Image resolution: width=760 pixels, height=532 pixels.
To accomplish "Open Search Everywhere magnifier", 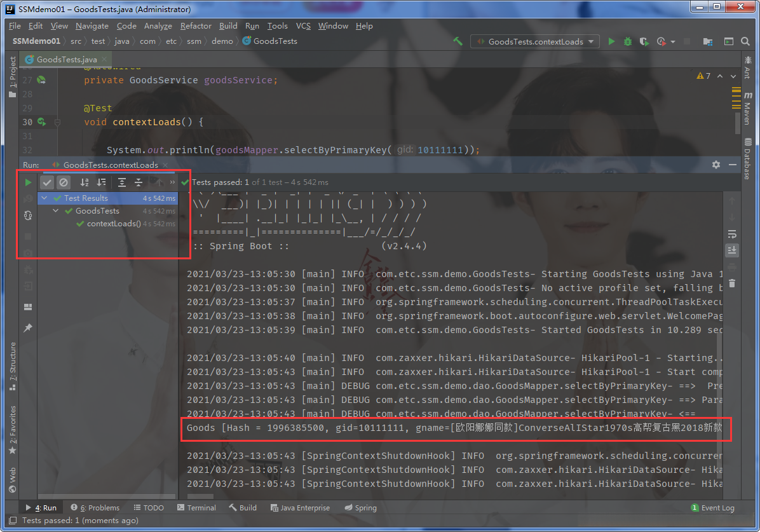I will pos(745,42).
